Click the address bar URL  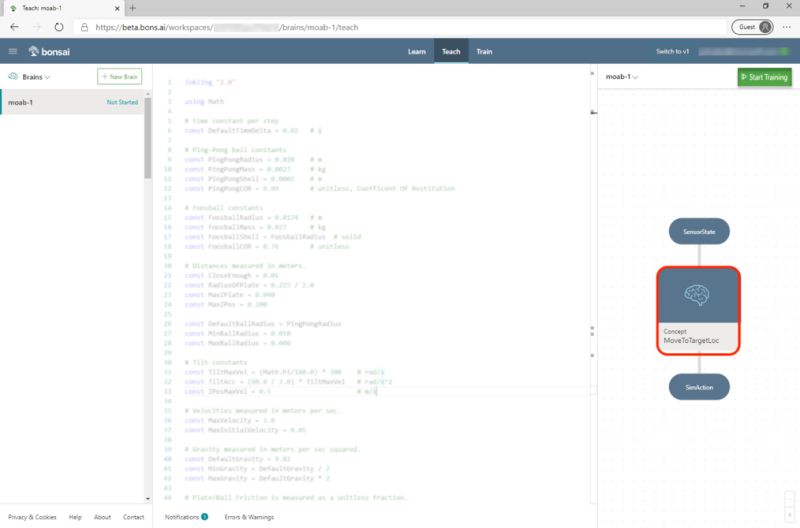[x=227, y=27]
